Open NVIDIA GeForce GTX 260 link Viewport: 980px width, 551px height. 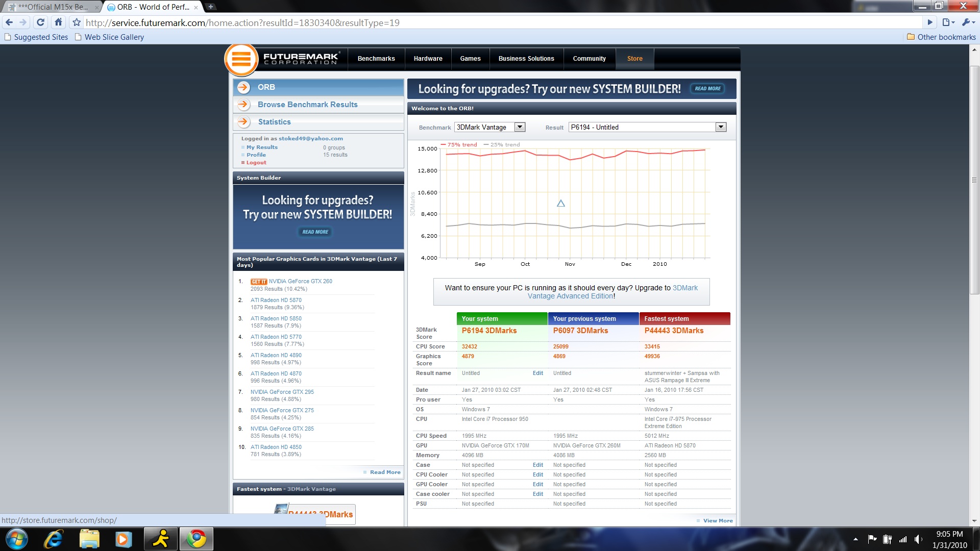pyautogui.click(x=300, y=282)
